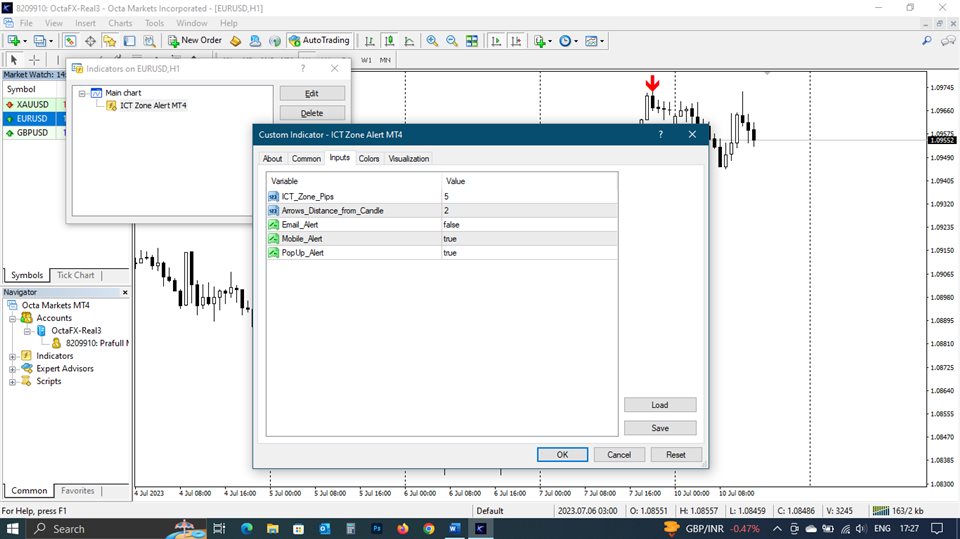Close the Navigator panel
The width and height of the screenshot is (960, 539).
point(125,292)
